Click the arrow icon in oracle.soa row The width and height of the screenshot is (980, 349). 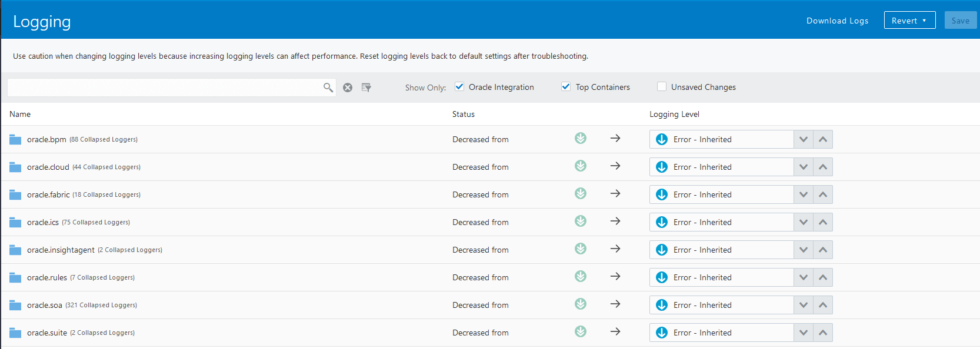coord(615,304)
